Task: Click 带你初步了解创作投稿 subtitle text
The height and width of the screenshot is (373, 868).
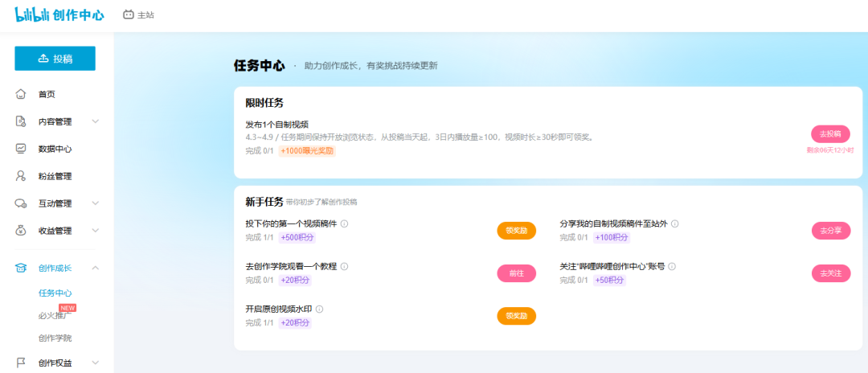Action: (321, 202)
